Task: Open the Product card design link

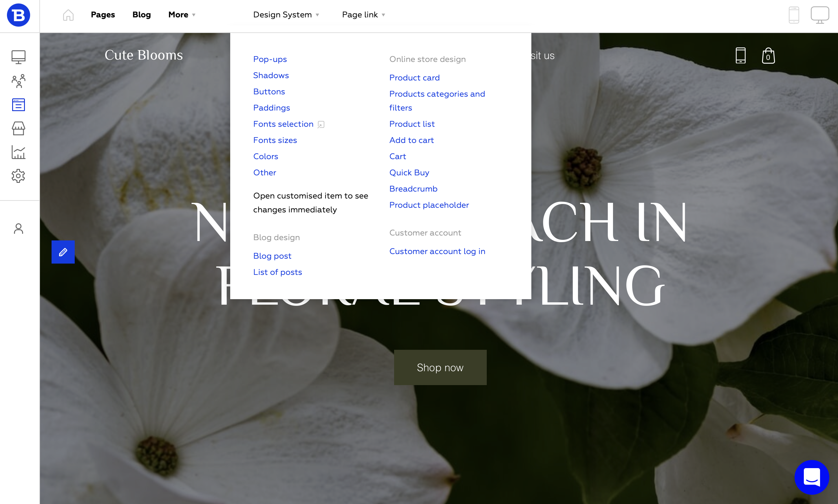Action: (414, 78)
